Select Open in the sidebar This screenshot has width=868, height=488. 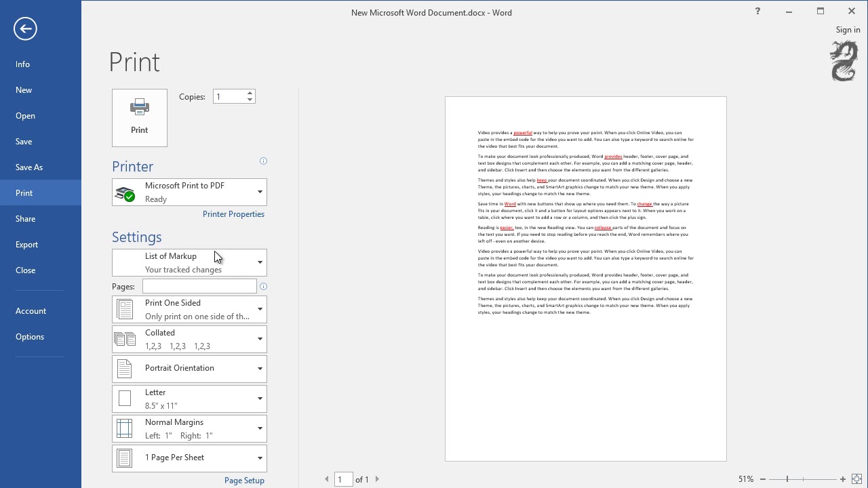point(41,116)
